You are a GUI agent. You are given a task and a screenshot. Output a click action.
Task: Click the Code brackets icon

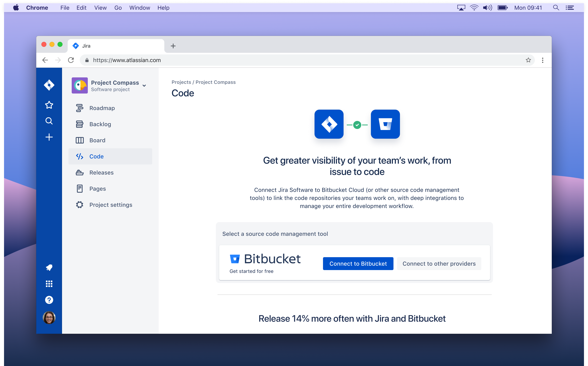[80, 156]
